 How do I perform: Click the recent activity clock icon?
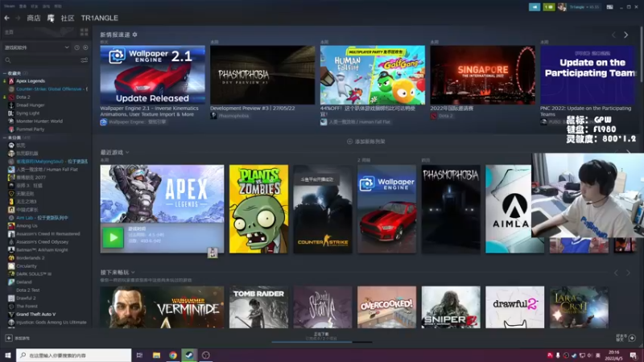76,47
